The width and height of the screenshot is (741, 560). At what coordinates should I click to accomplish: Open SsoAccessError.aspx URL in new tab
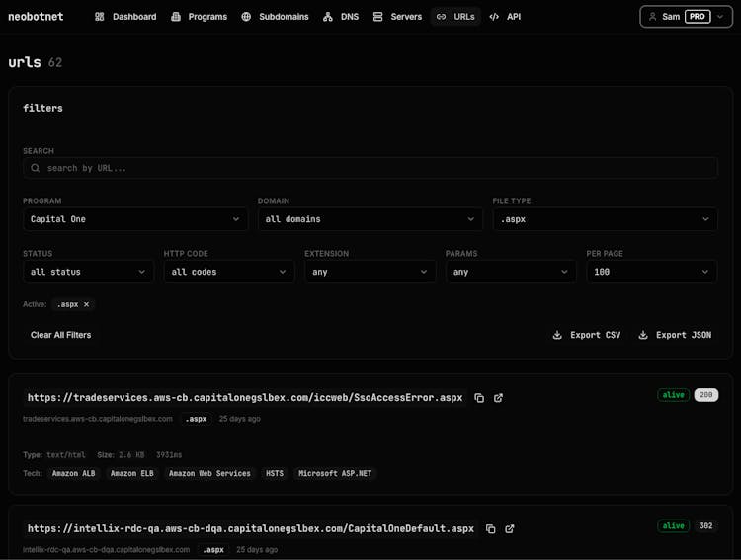coord(498,398)
